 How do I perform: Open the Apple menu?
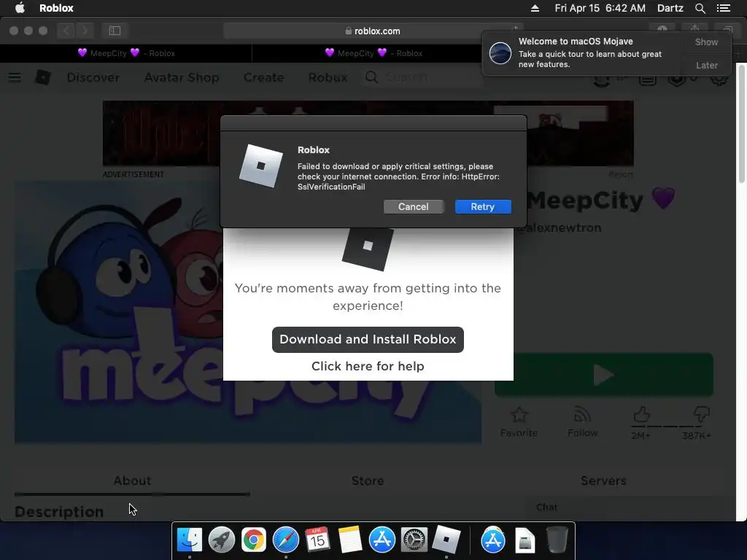point(20,8)
